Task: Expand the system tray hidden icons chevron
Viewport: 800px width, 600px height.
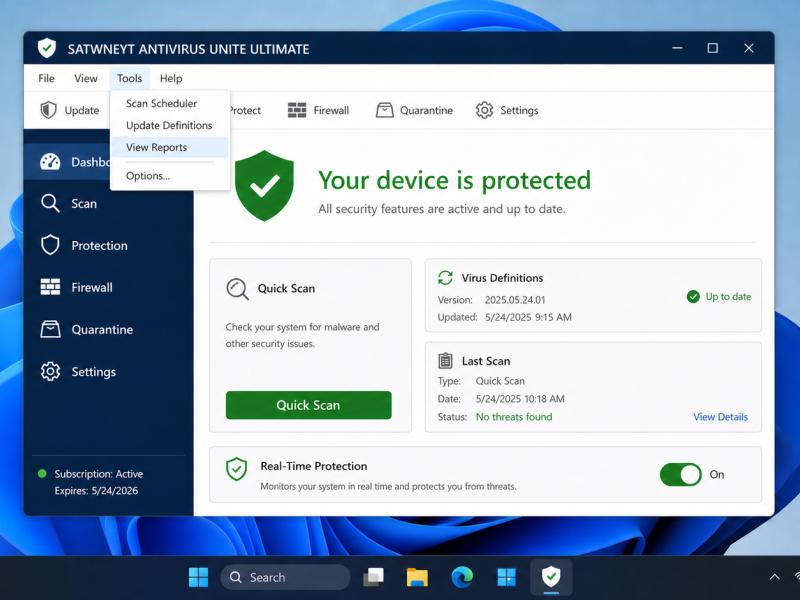Action: tap(774, 577)
